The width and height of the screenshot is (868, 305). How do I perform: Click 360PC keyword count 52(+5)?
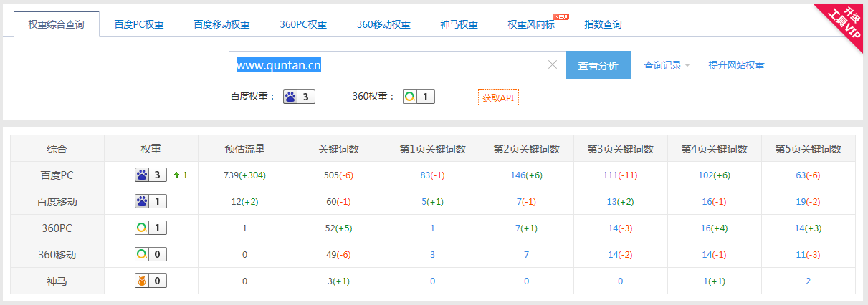338,228
